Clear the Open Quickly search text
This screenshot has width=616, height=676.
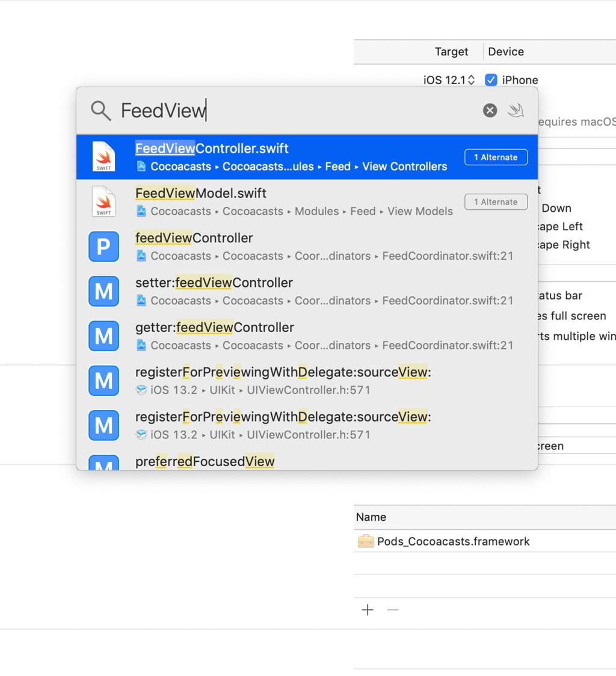(490, 111)
